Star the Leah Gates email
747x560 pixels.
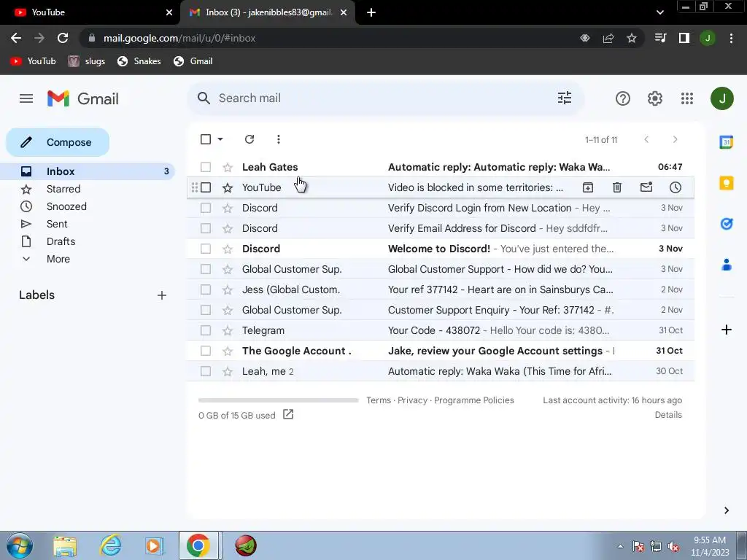tap(228, 167)
